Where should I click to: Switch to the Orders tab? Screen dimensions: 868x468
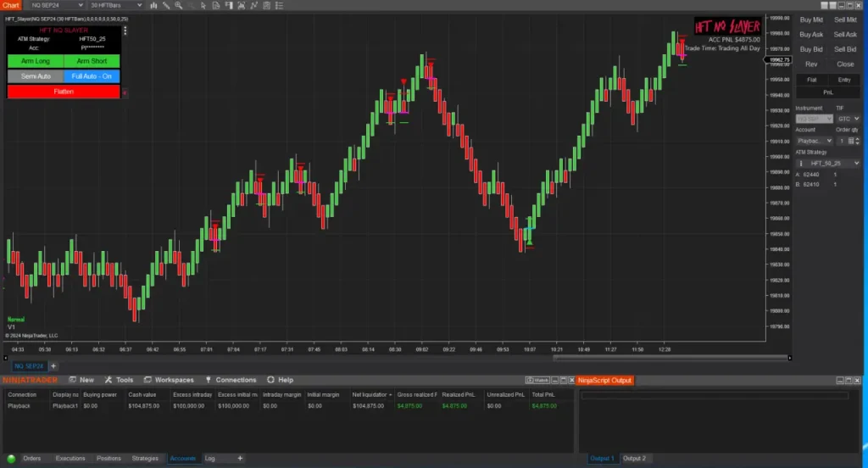pyautogui.click(x=32, y=459)
